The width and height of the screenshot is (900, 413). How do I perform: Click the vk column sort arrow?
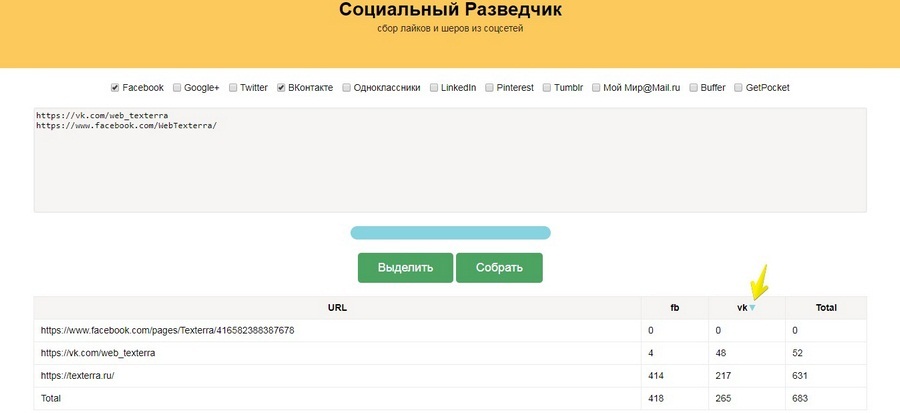click(752, 309)
